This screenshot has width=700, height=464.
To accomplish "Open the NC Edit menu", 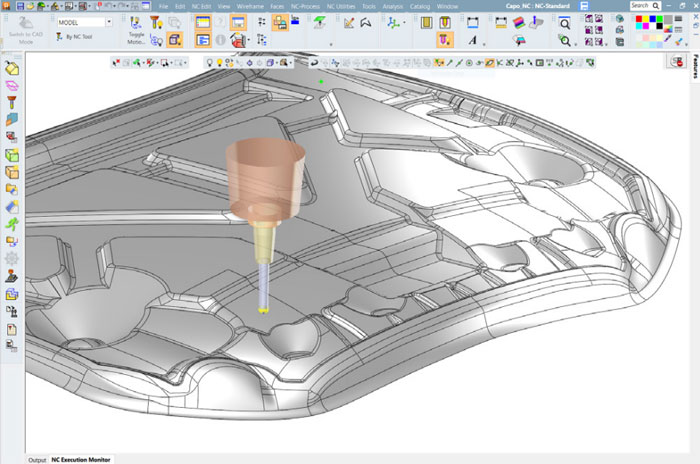I will (x=201, y=6).
